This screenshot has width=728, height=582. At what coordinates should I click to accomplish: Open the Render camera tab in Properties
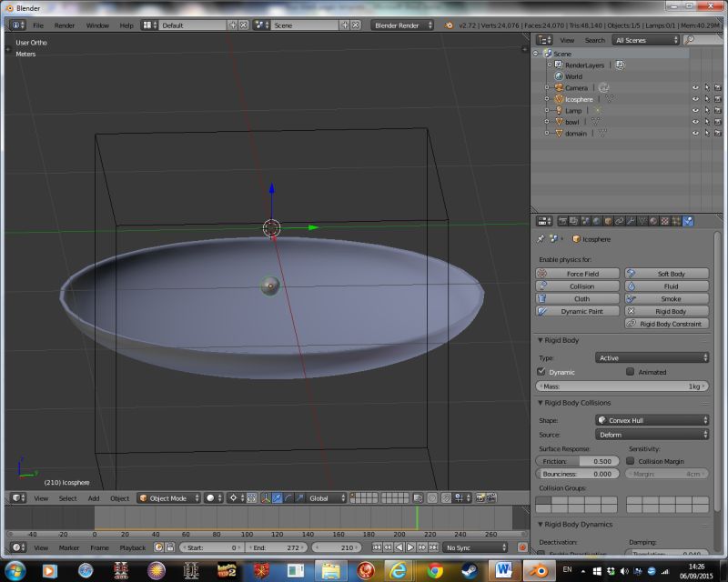point(562,220)
